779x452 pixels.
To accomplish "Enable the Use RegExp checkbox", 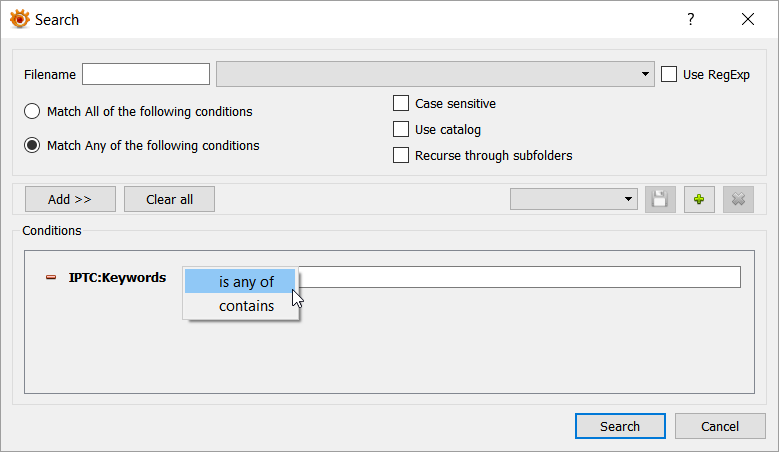I will [x=670, y=75].
